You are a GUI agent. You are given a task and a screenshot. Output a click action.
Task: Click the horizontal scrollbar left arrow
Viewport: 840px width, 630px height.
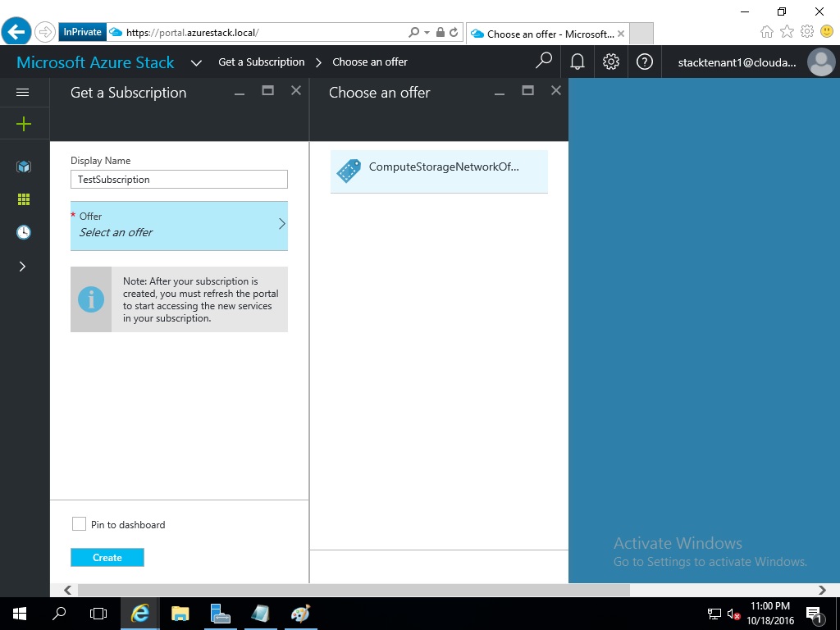point(67,590)
